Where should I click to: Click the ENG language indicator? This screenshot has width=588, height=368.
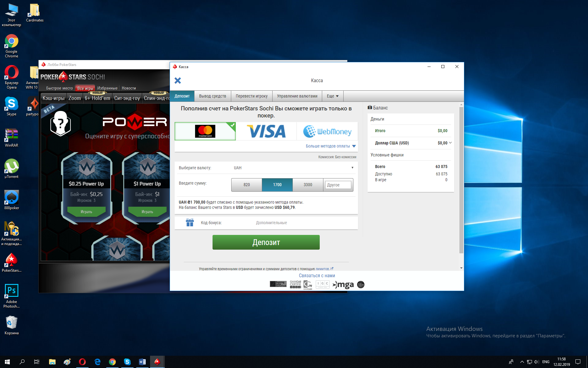click(546, 362)
